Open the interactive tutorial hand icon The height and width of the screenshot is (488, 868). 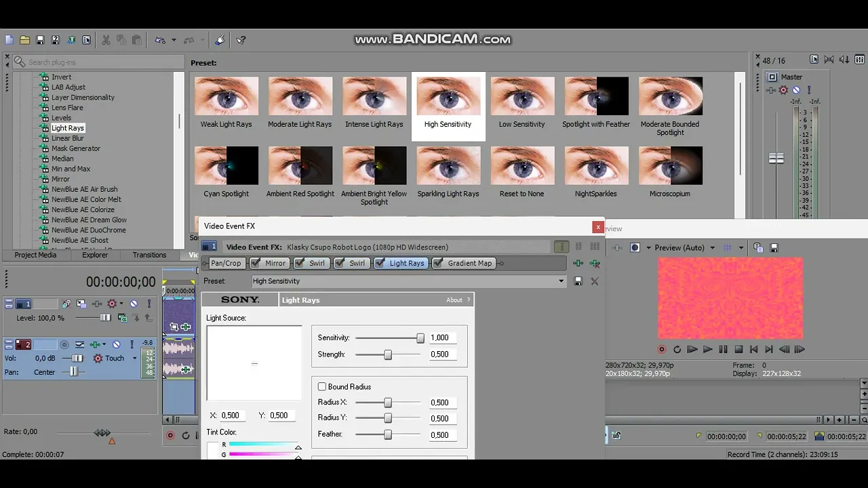(x=220, y=40)
